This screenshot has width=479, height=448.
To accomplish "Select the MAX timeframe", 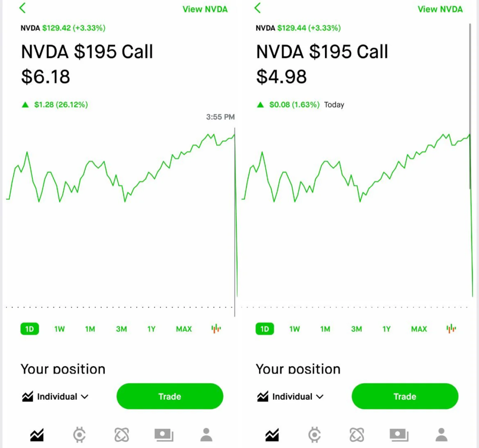I will pyautogui.click(x=183, y=329).
